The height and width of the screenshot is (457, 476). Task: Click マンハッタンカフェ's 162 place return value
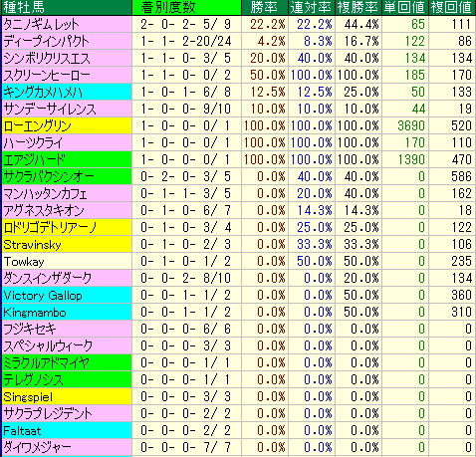tap(461, 193)
